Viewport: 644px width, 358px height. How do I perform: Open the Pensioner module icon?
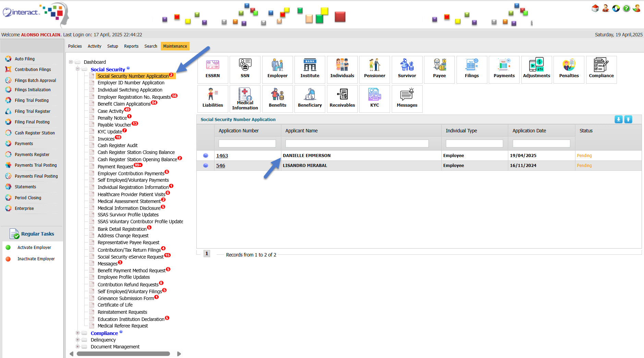[374, 69]
